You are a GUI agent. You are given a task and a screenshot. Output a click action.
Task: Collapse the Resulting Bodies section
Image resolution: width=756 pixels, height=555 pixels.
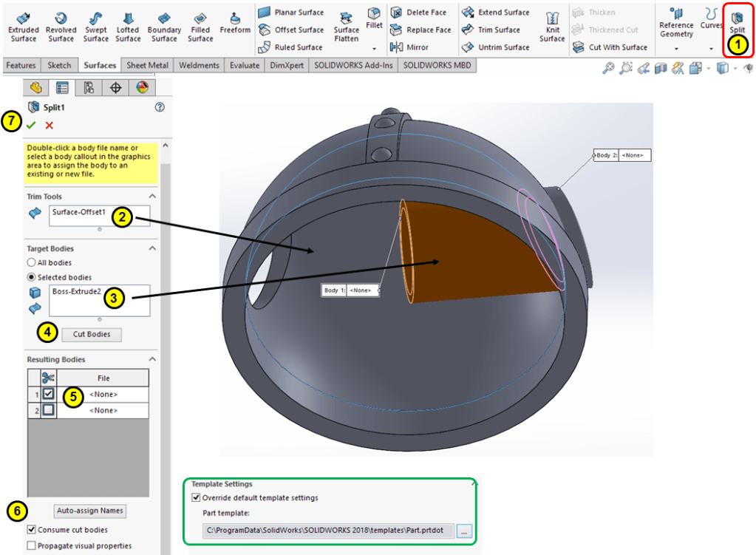pos(152,359)
